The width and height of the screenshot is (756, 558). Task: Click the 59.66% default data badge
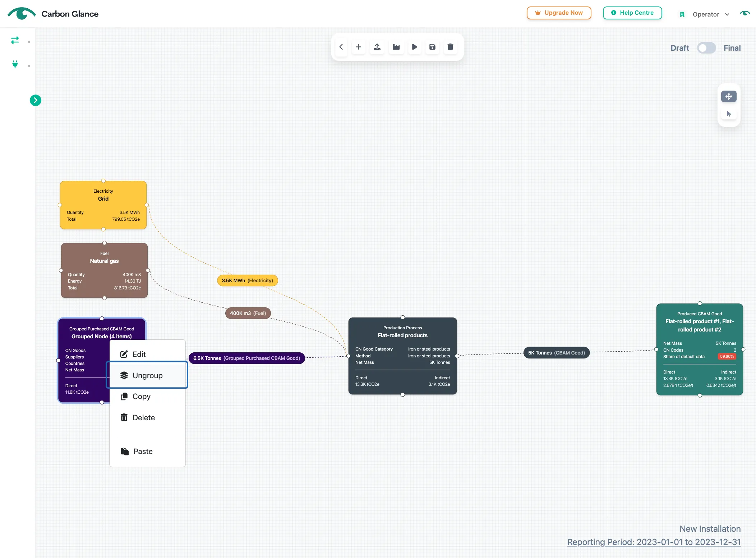click(x=727, y=356)
